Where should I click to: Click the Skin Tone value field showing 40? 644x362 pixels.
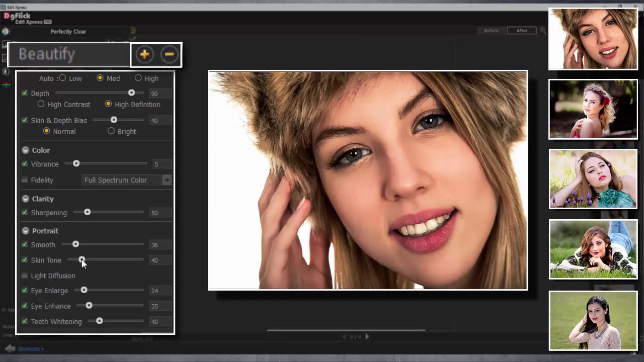[160, 260]
